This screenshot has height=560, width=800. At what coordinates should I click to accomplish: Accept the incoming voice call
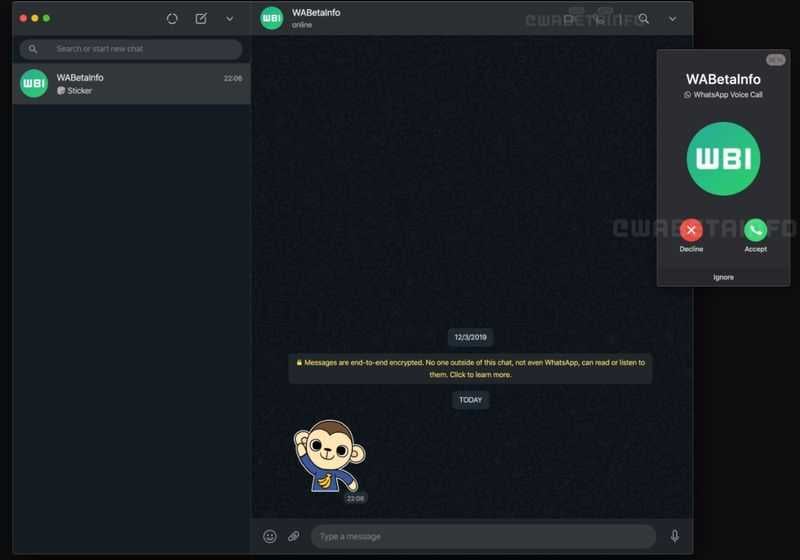tap(755, 230)
